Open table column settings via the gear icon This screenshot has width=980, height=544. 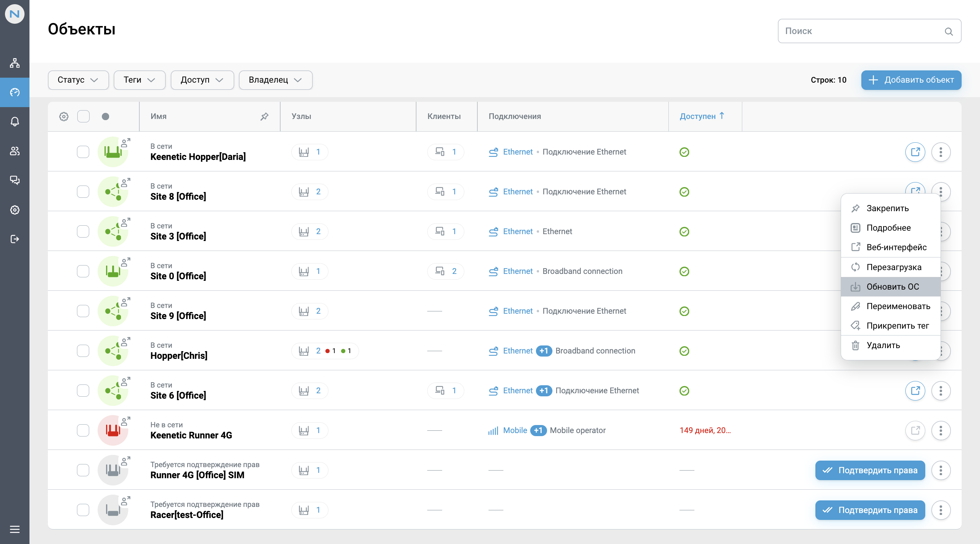pos(64,116)
